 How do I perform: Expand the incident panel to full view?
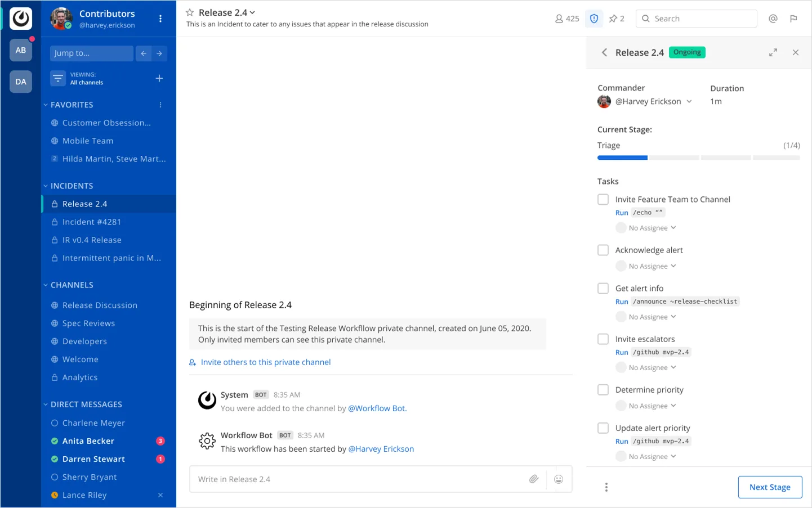click(773, 52)
